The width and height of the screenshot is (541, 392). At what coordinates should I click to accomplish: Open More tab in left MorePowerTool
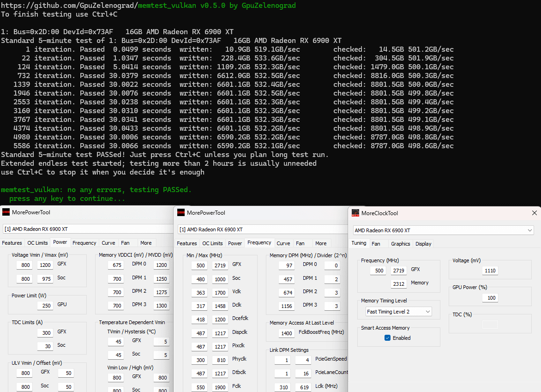click(x=146, y=243)
